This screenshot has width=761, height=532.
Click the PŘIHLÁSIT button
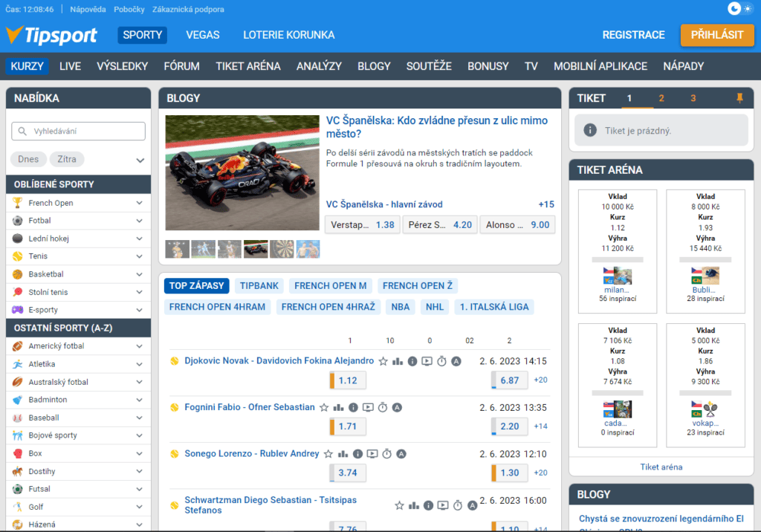717,35
